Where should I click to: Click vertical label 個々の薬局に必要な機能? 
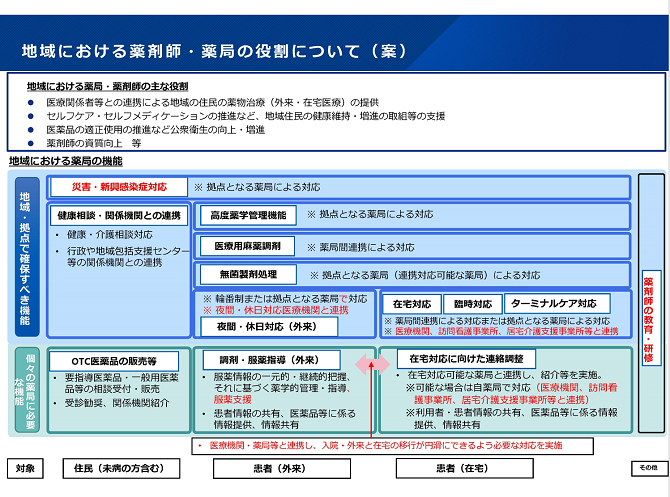(x=27, y=390)
